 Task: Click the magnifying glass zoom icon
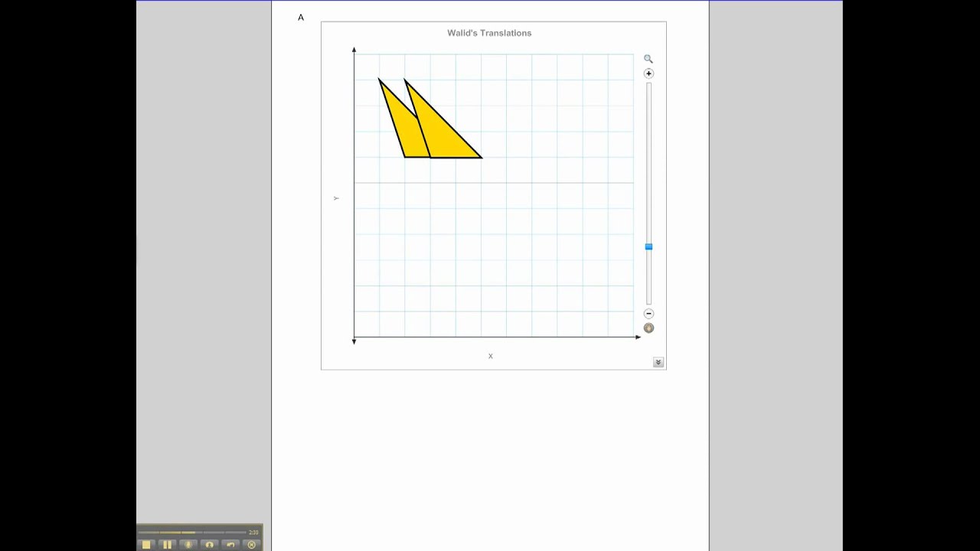click(x=648, y=59)
